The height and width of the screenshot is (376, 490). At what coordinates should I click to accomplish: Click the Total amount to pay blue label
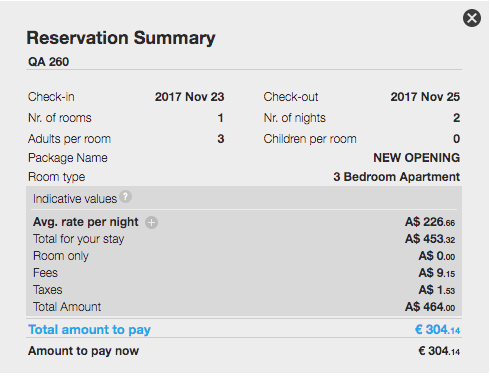click(x=89, y=330)
